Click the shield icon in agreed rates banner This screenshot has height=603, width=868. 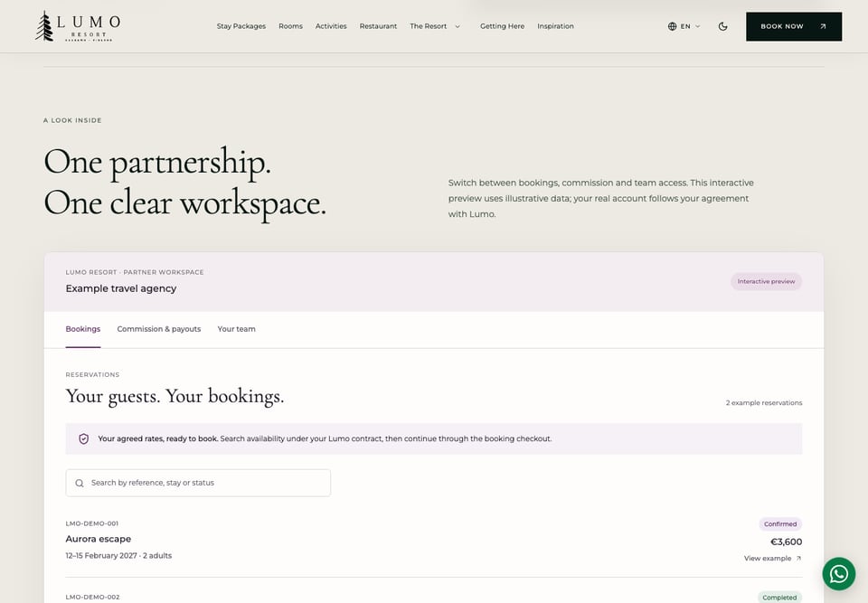coord(83,438)
